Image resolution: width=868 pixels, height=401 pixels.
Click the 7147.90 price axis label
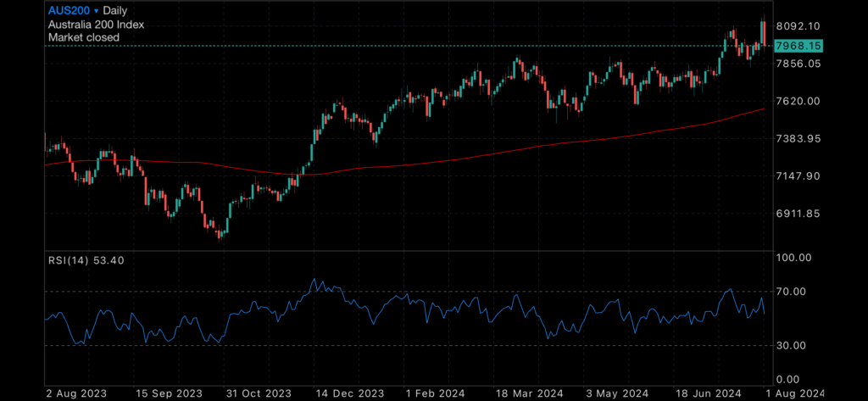[x=800, y=176]
